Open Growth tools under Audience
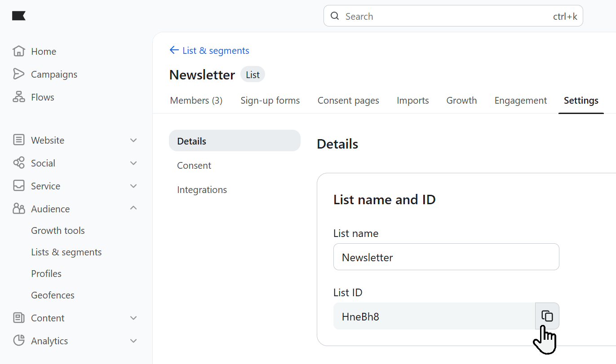616x364 pixels. (58, 230)
